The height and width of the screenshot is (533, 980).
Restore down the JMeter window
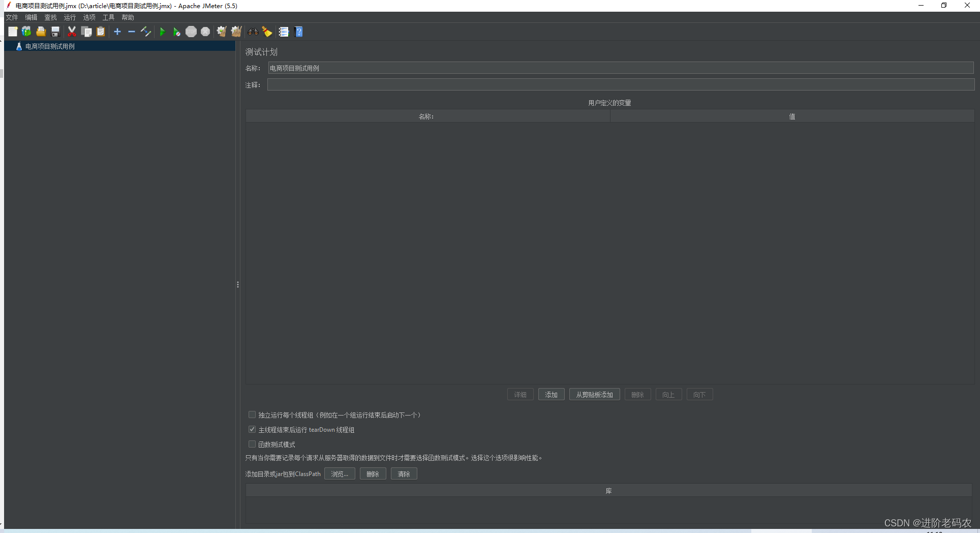[944, 6]
